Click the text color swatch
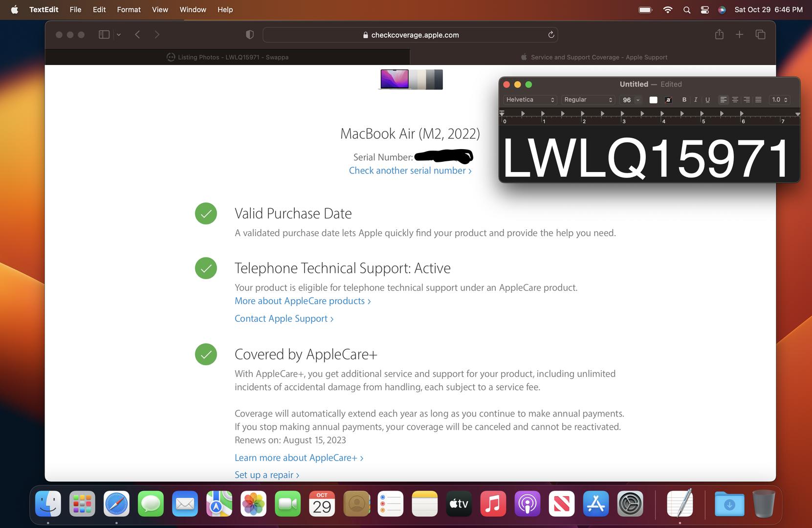 [653, 100]
